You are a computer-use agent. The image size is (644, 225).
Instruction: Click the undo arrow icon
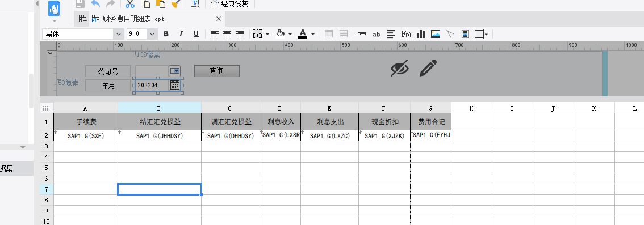pos(95,4)
